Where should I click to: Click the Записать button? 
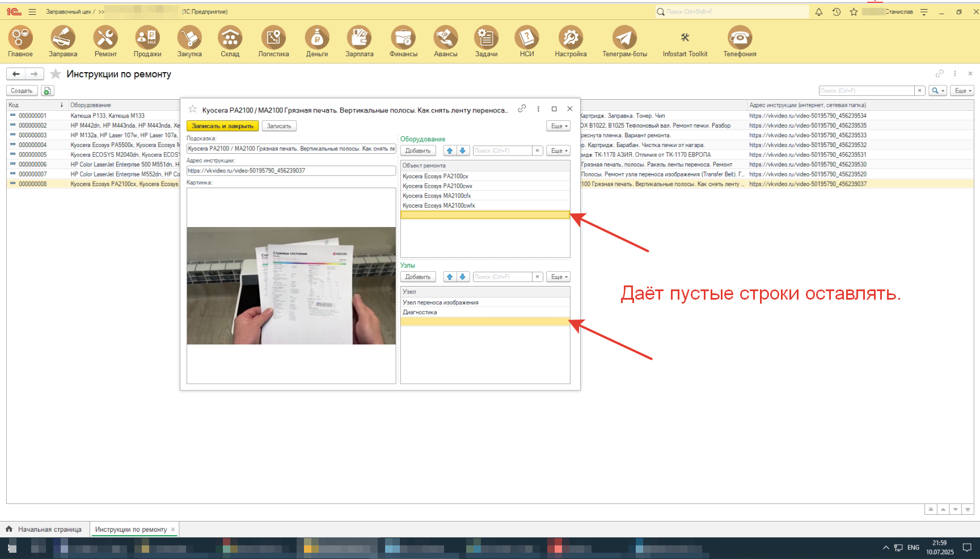[x=279, y=126]
